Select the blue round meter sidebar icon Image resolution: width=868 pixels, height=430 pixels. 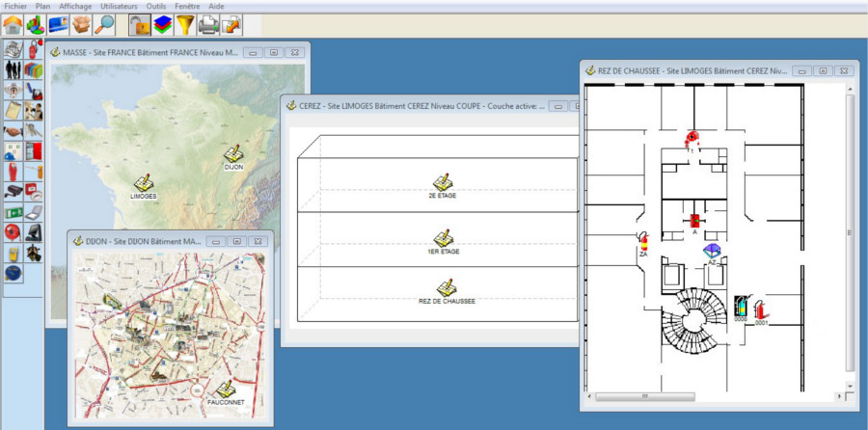pyautogui.click(x=14, y=274)
